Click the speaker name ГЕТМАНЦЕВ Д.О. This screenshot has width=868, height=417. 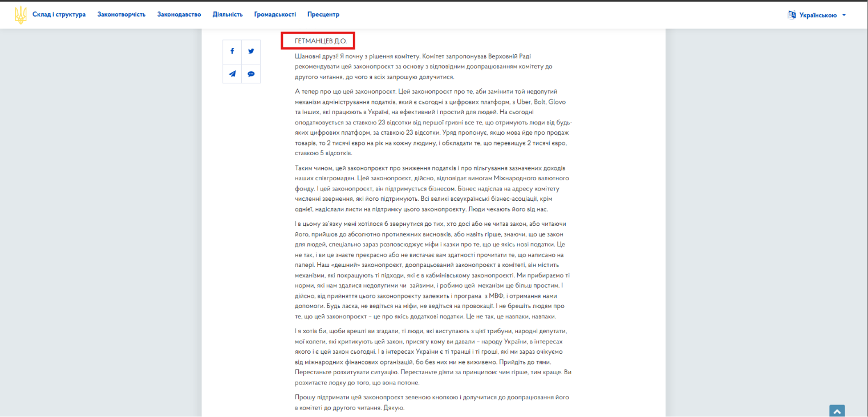[321, 41]
